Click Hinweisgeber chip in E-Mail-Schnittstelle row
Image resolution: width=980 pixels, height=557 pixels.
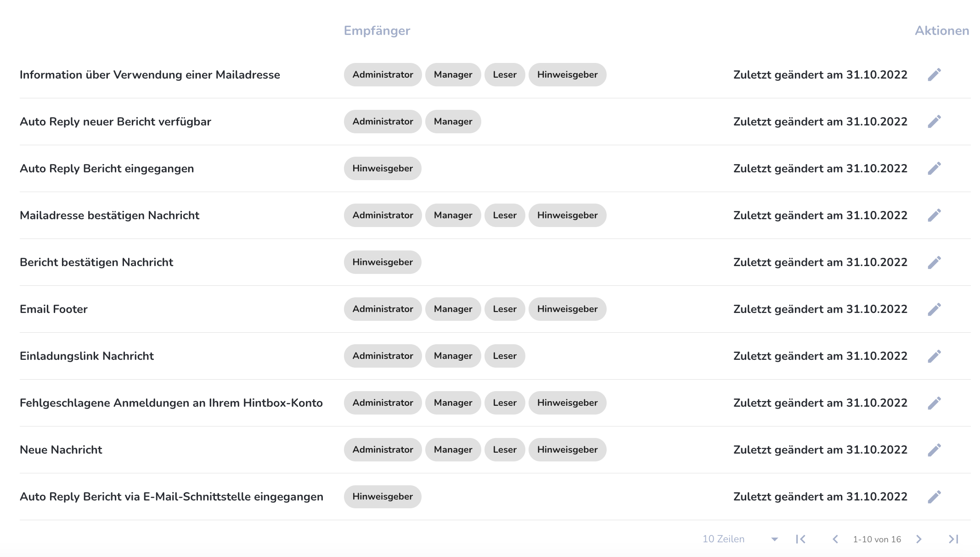pyautogui.click(x=383, y=496)
